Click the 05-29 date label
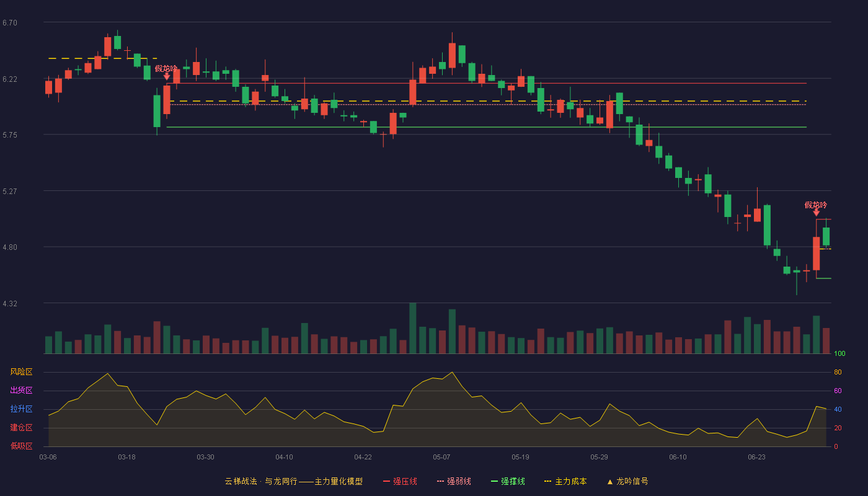This screenshot has width=868, height=496. [599, 457]
